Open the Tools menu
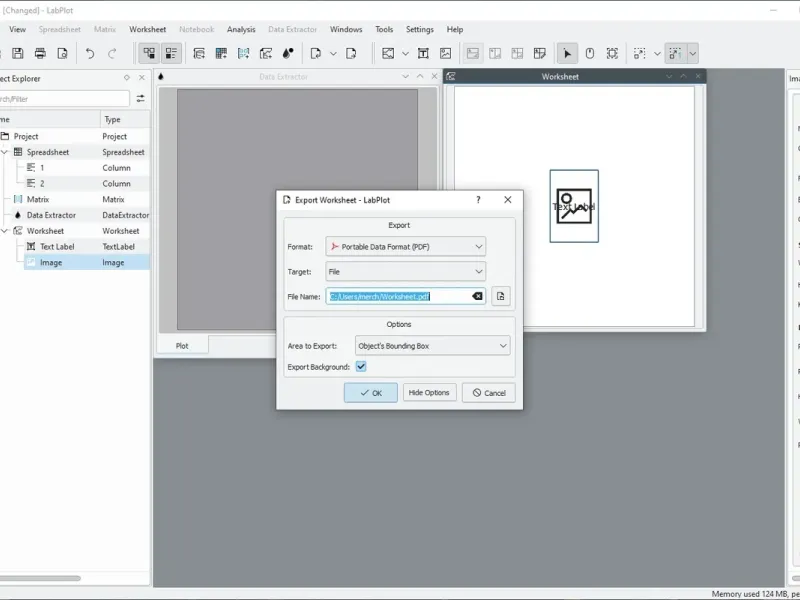 (x=384, y=30)
